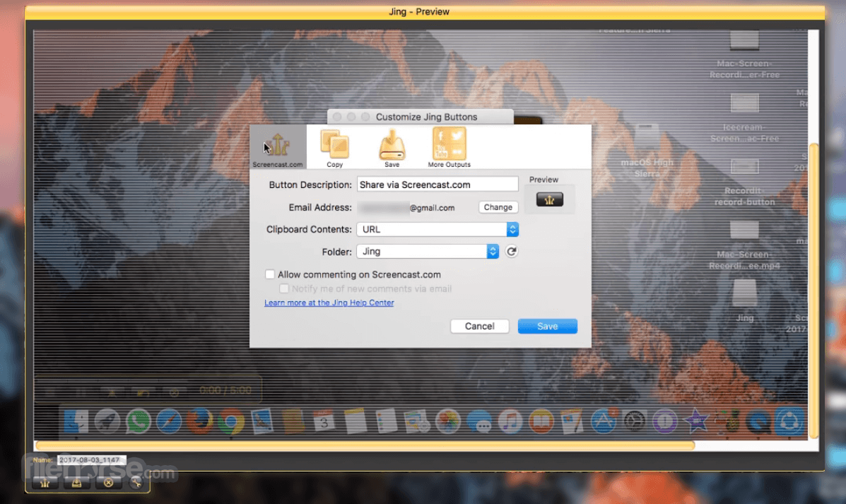
Task: Open Launchpad in the dock
Action: pos(107,421)
